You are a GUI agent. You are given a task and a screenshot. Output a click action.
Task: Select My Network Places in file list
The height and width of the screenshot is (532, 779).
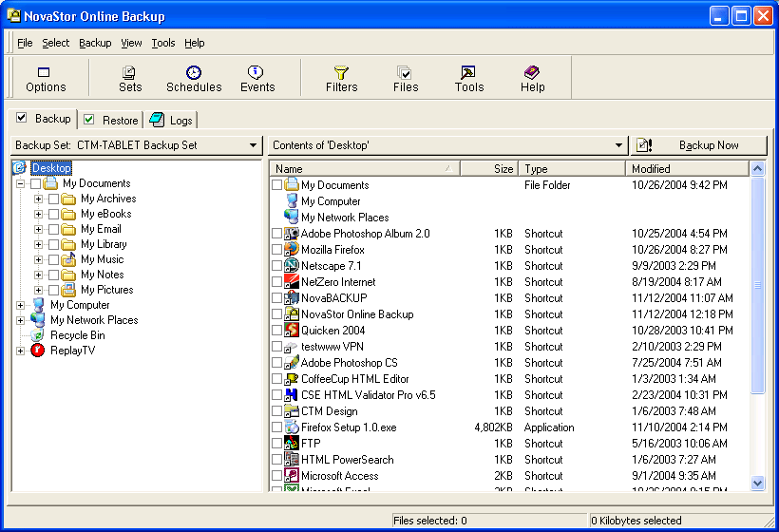tap(291, 217)
